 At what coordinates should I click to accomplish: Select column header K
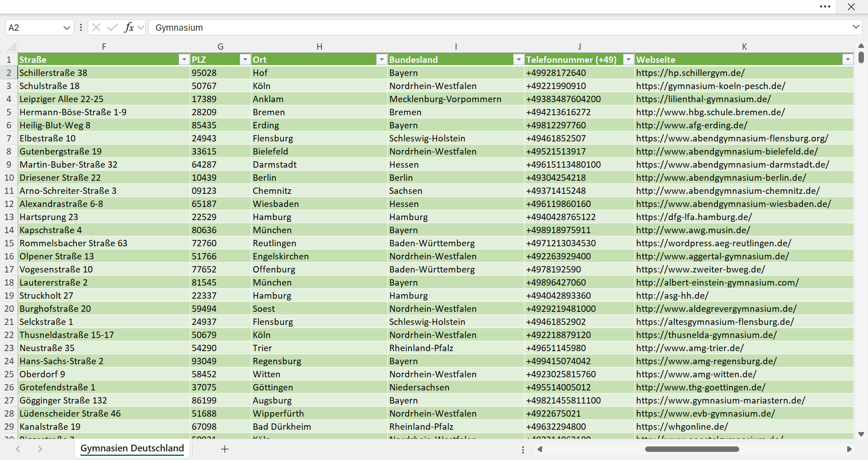point(744,47)
